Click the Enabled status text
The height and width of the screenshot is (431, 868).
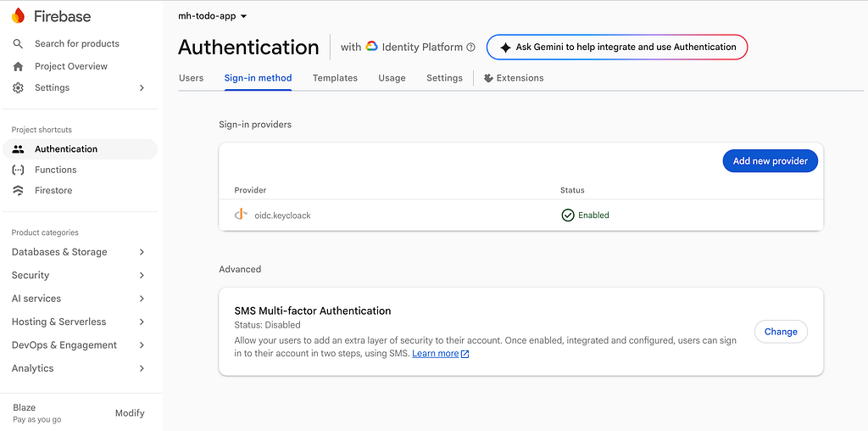click(x=593, y=215)
